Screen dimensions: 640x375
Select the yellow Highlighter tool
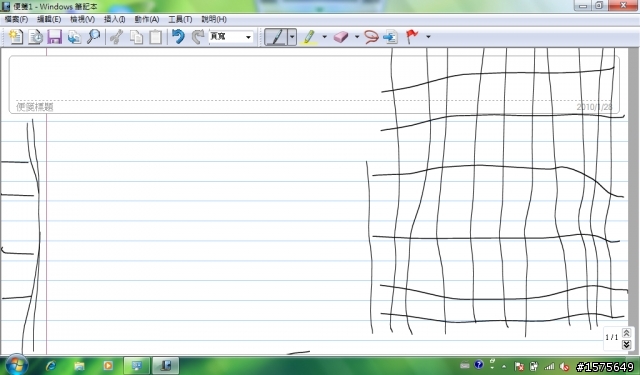309,37
